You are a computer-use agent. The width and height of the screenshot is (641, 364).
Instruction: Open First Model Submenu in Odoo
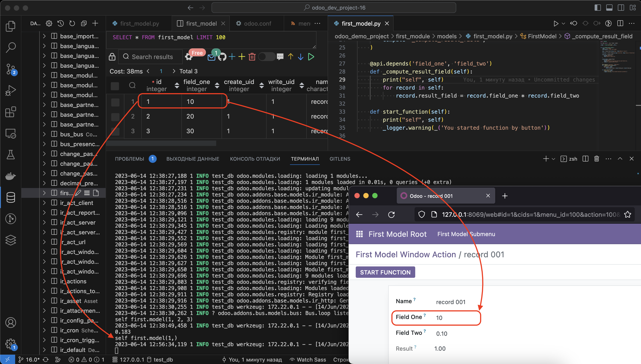pyautogui.click(x=466, y=234)
